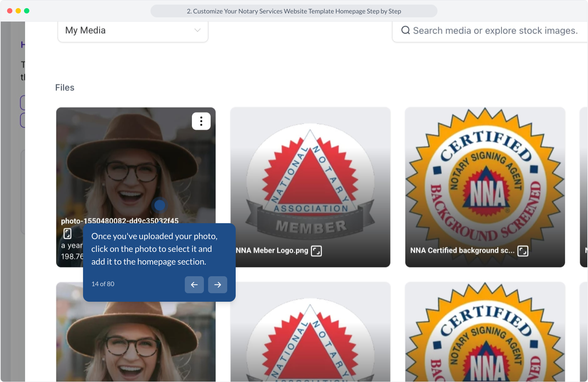The image size is (588, 382).
Task: Select the second-row National Notary Association logo
Action: coord(310,332)
